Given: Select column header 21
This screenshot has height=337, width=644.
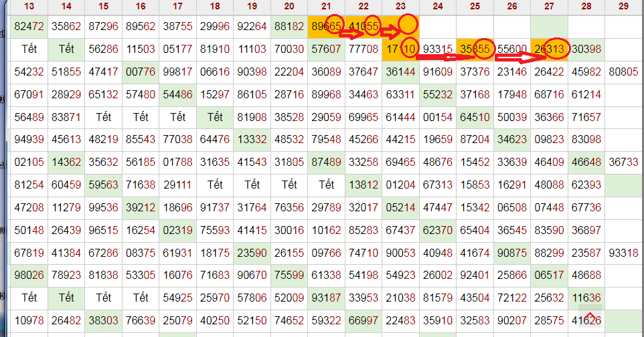Looking at the screenshot, I should (326, 7).
